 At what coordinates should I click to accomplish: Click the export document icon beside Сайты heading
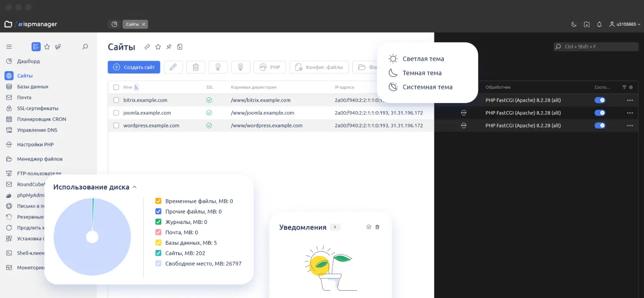pos(180,47)
